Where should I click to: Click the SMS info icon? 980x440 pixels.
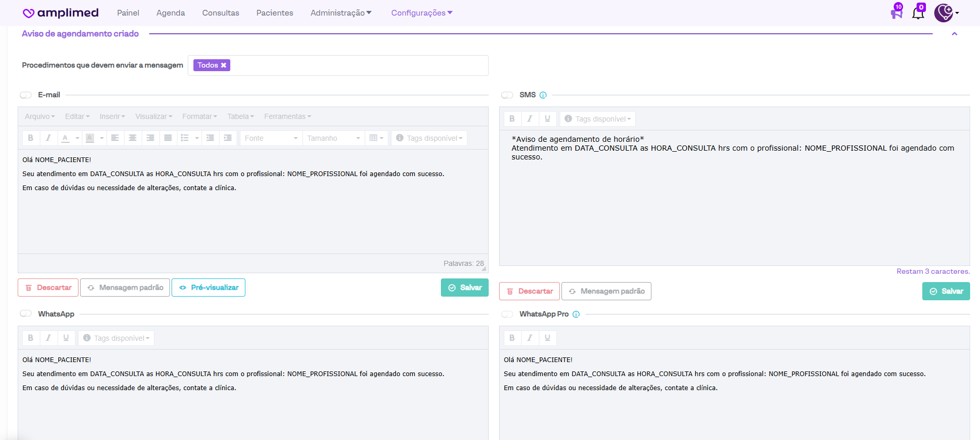[x=543, y=95]
